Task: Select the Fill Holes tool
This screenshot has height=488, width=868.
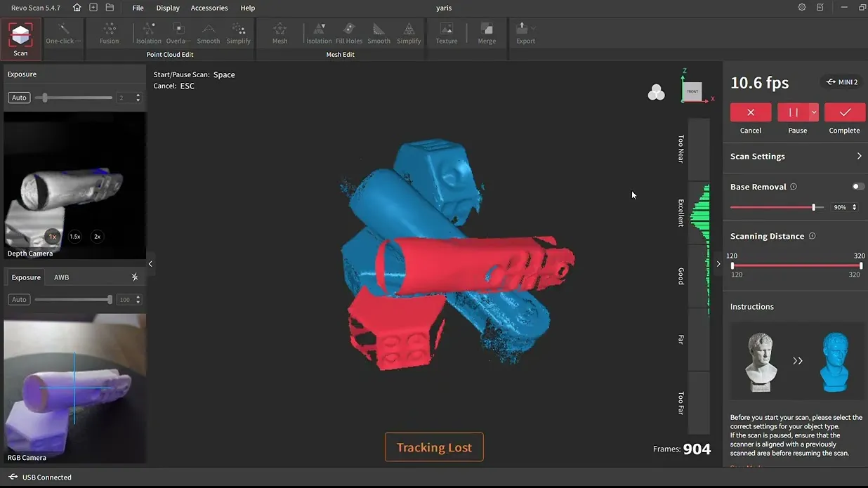Action: (x=349, y=32)
